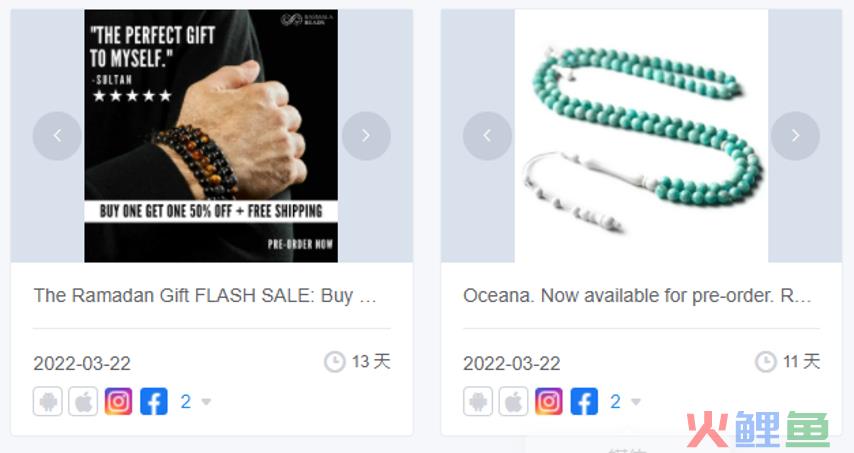The height and width of the screenshot is (453, 854).
Task: Go to next image of Oceana beads
Action: point(795,136)
